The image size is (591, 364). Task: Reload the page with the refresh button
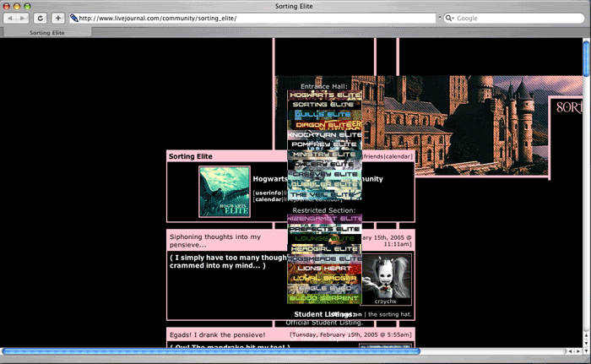pos(40,18)
